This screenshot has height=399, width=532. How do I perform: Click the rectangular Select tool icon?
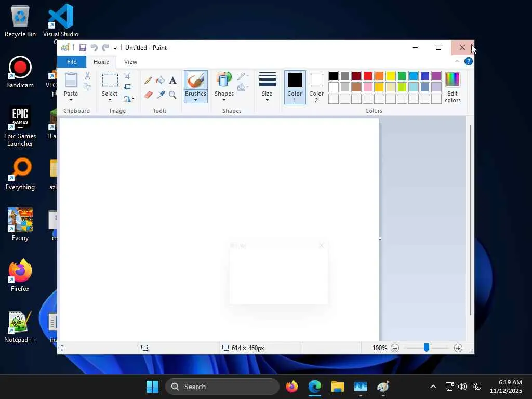tap(110, 81)
